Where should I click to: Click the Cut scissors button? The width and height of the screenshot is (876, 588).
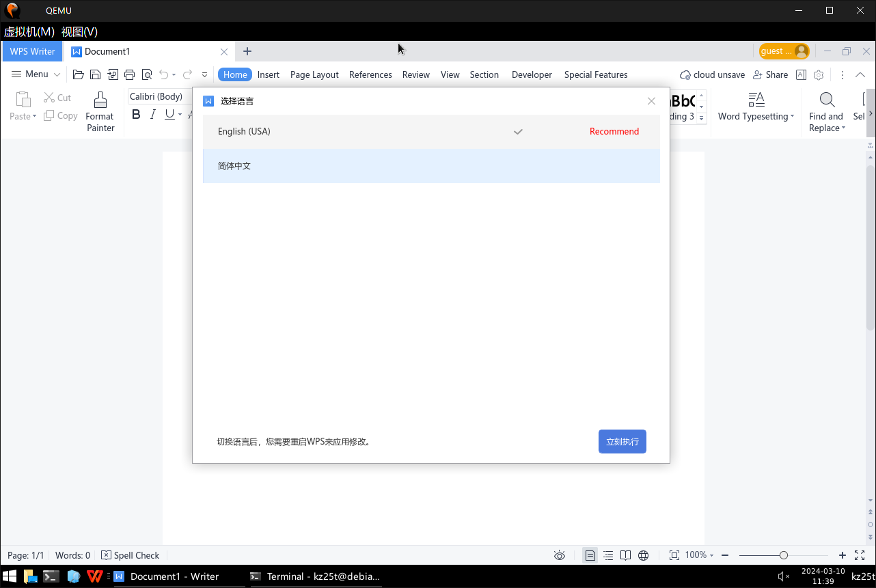coord(57,98)
